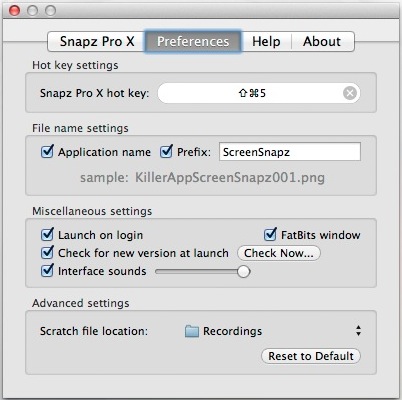This screenshot has height=400, width=402.
Task: Click the Hot key settings heading
Action: tap(75, 65)
